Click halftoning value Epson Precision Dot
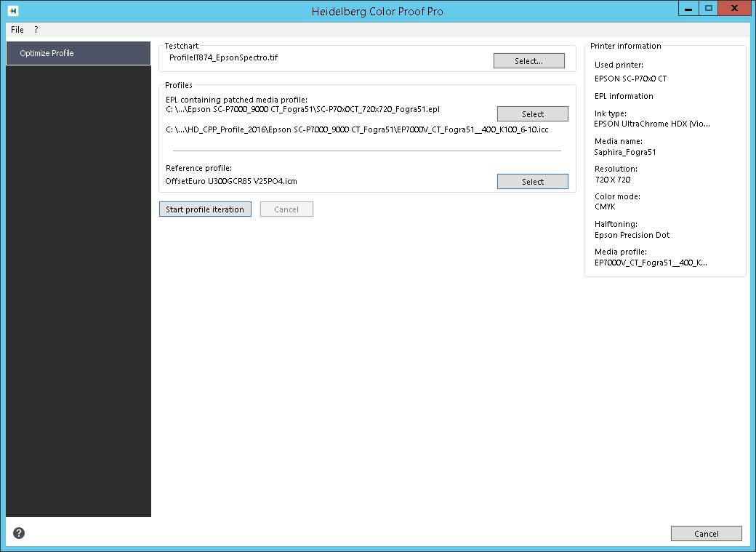The width and height of the screenshot is (756, 552). click(632, 235)
